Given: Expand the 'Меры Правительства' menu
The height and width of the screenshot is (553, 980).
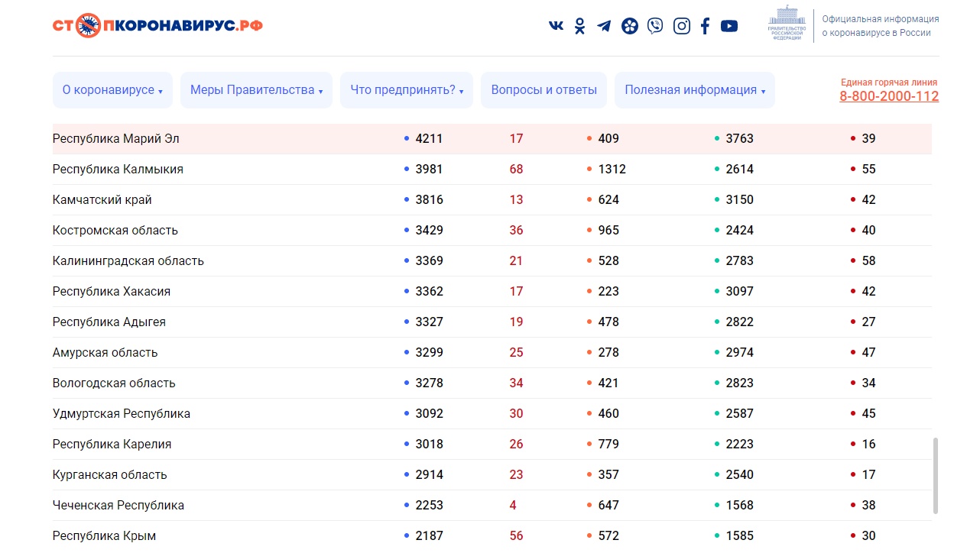Looking at the screenshot, I should coord(256,90).
